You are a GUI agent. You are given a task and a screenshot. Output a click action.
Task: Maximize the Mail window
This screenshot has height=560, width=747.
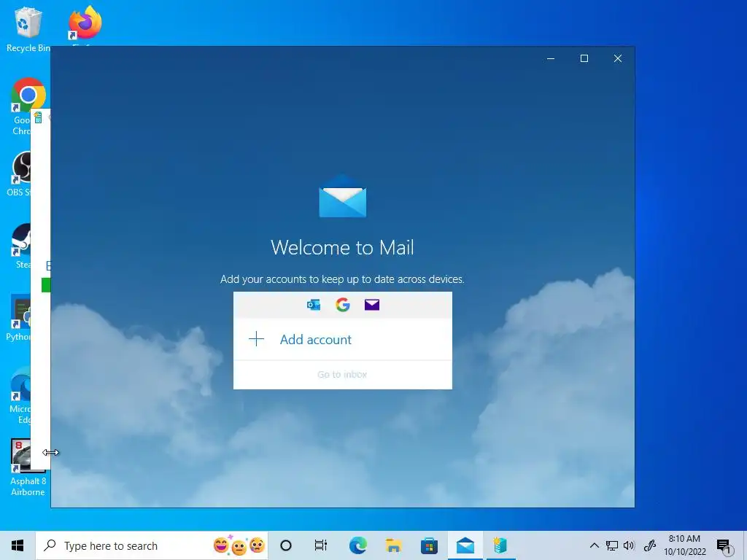coord(584,58)
